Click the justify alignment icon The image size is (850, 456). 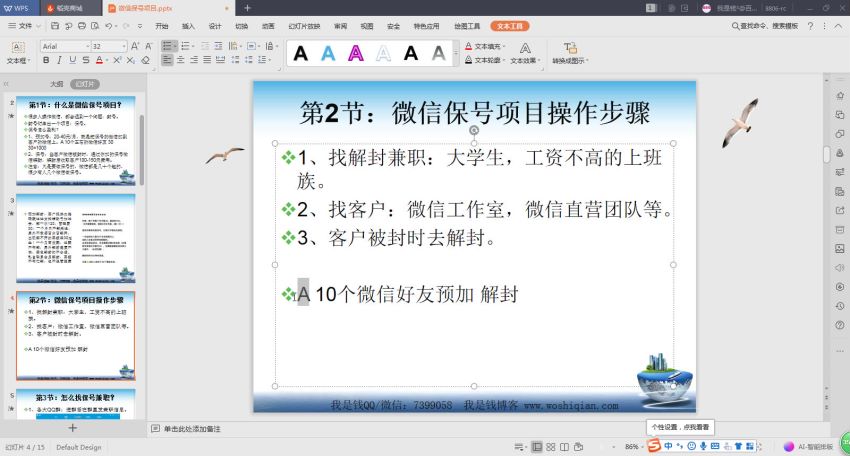pyautogui.click(x=207, y=60)
